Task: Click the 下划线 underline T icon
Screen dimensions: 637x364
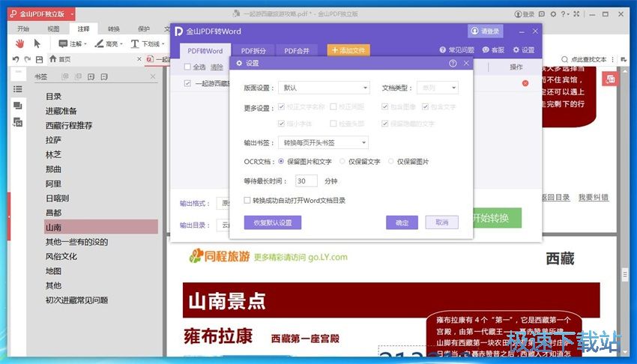Action: (x=135, y=43)
